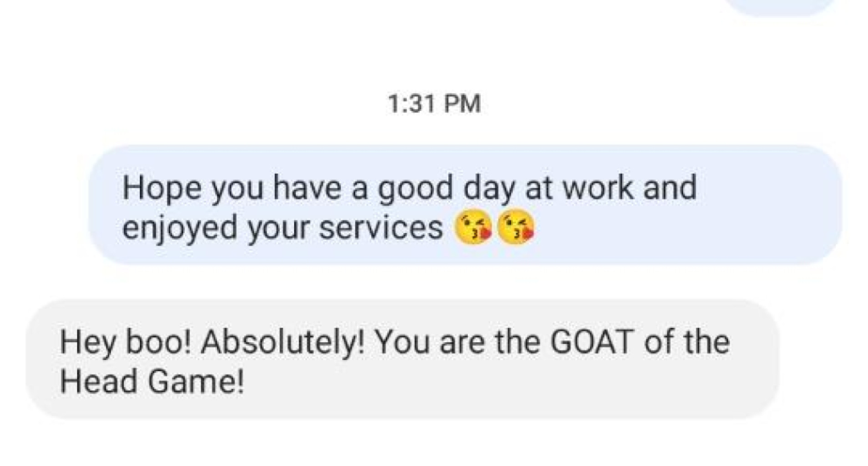Click the word "services" before the emojis

pyautogui.click(x=381, y=228)
